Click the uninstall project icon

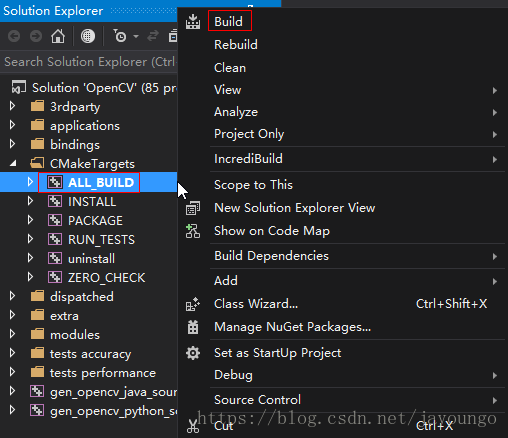coord(55,258)
